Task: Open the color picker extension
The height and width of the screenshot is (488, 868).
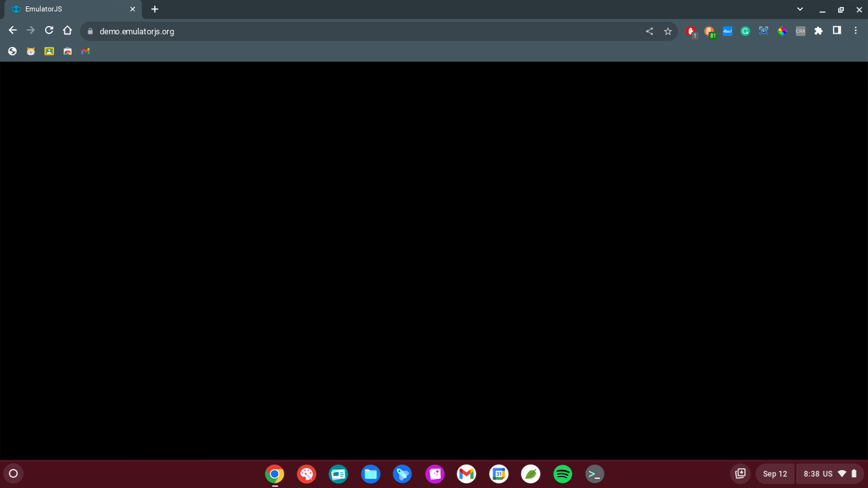Action: click(782, 30)
